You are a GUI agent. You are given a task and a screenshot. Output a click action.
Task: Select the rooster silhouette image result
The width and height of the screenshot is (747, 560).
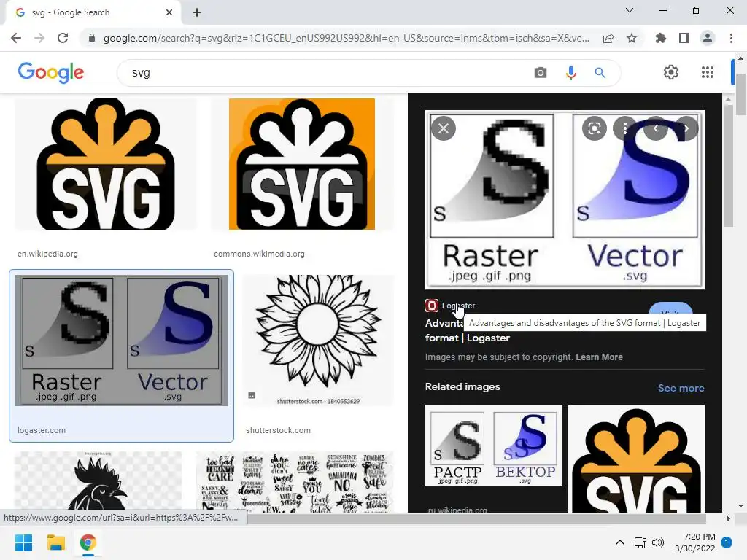(x=98, y=481)
